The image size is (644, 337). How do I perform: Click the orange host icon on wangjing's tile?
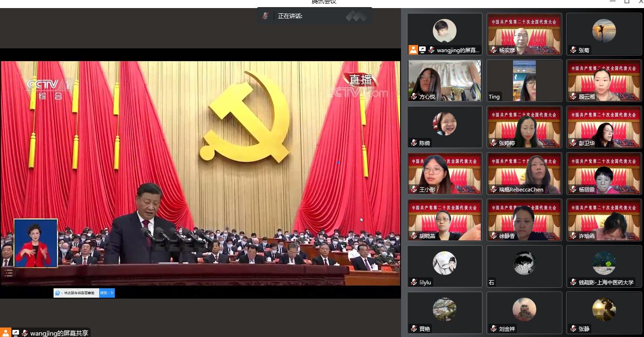point(413,50)
